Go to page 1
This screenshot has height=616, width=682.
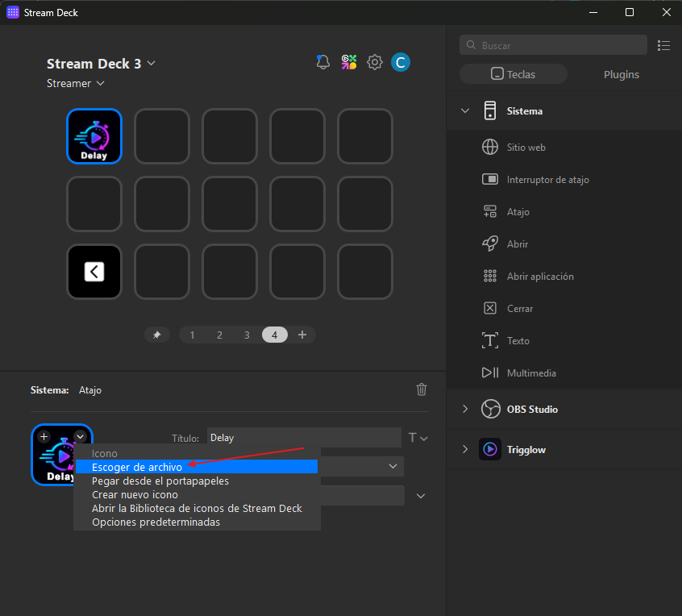point(192,335)
